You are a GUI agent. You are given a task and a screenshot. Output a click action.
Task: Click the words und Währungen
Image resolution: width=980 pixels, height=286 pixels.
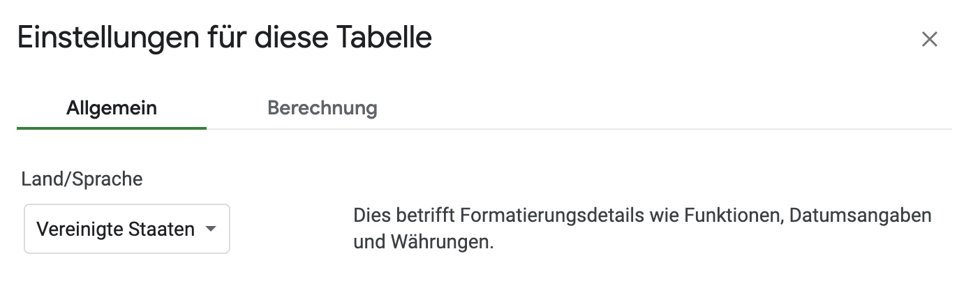tap(424, 244)
